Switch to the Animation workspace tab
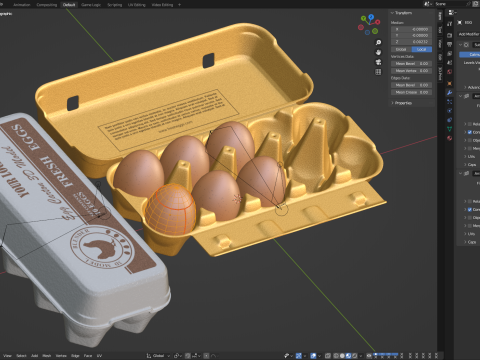Screen dimensions: 480x360 pyautogui.click(x=22, y=5)
